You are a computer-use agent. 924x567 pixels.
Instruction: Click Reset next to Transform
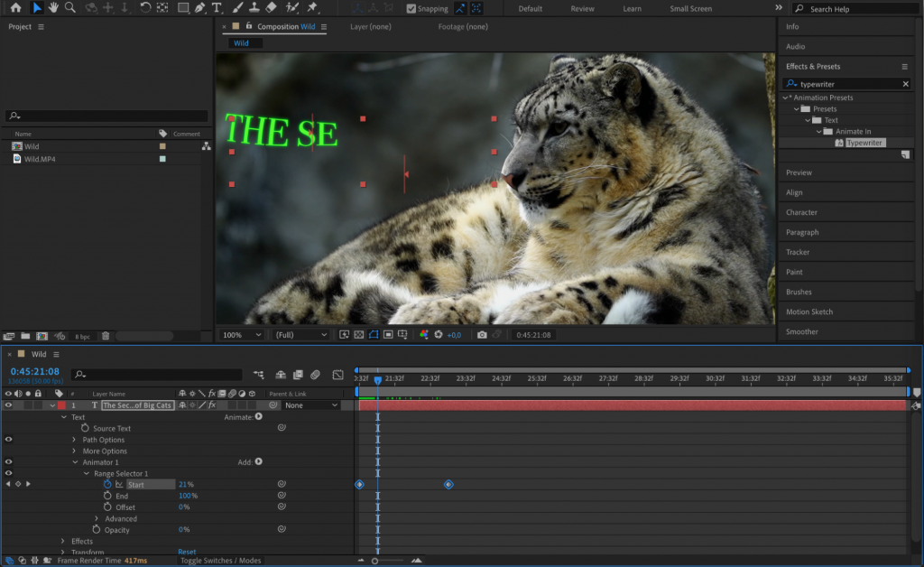point(186,552)
